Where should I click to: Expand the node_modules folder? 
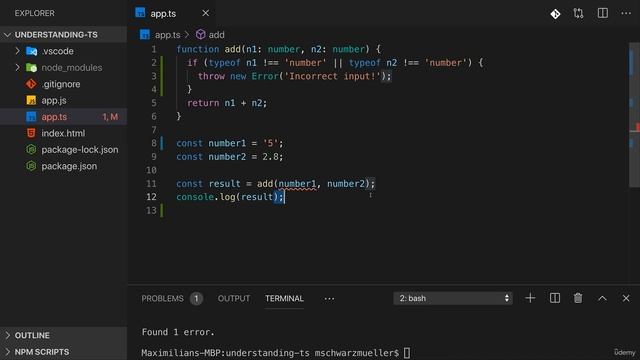tap(18, 67)
